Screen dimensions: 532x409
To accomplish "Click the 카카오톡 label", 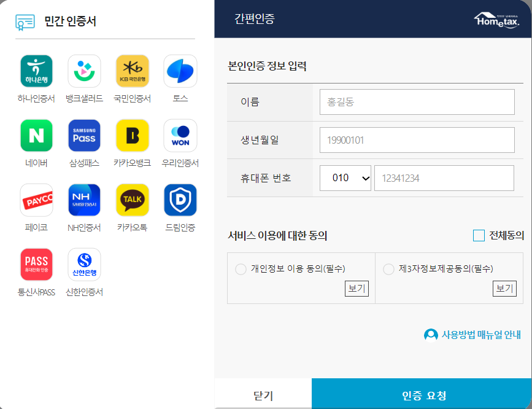I will [133, 227].
